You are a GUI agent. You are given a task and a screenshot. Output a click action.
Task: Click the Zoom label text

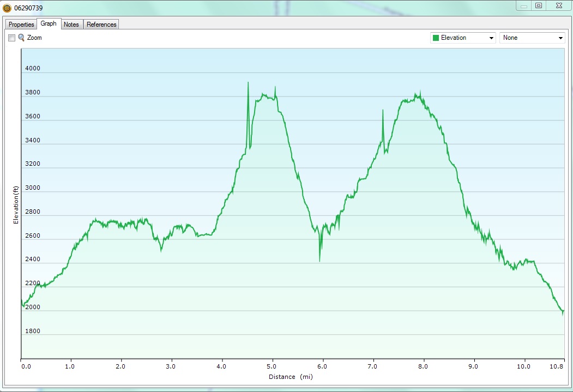click(x=34, y=38)
